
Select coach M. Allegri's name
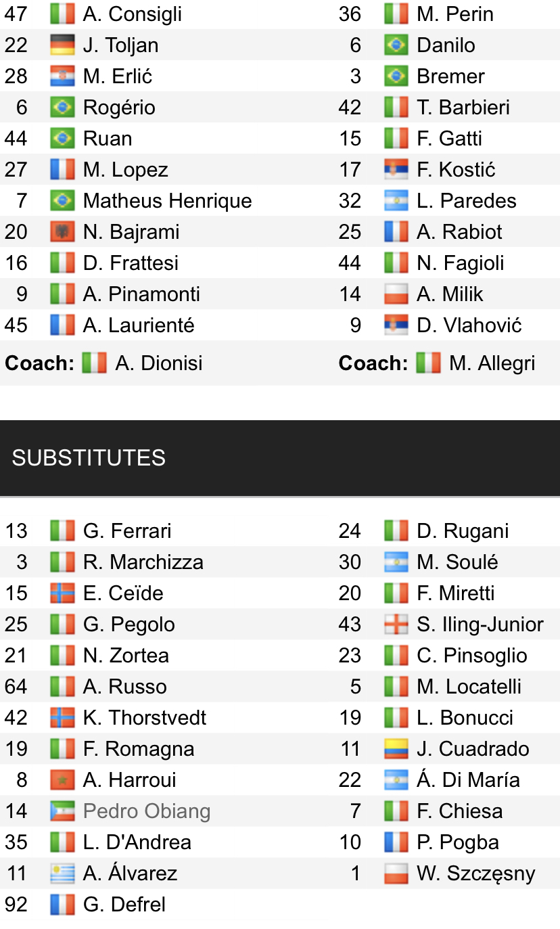[492, 363]
